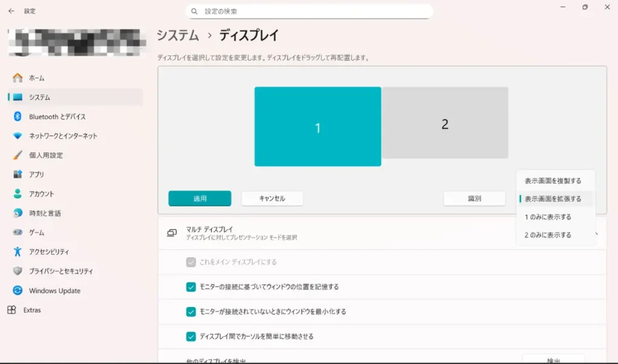Screen dimensions: 618x364
Task: Go to システム in the breadcrumb
Action: [177, 36]
